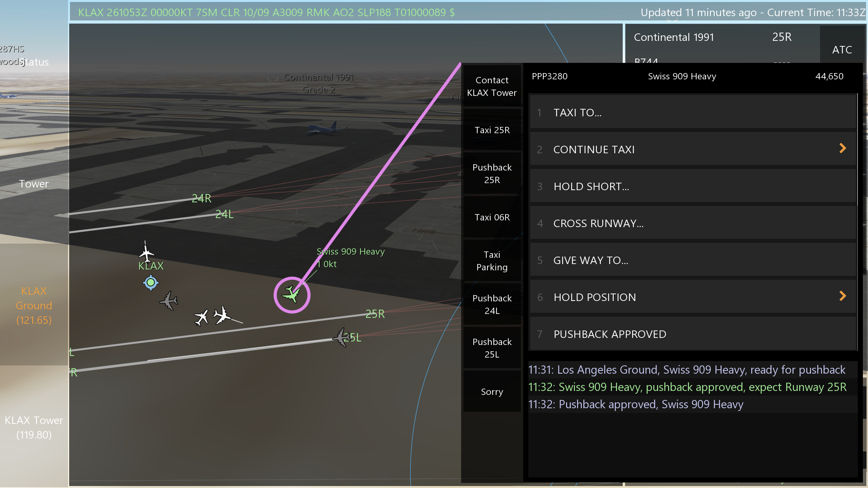868x488 pixels.
Task: Select the white aircraft above the KLAX label
Action: coord(146,252)
